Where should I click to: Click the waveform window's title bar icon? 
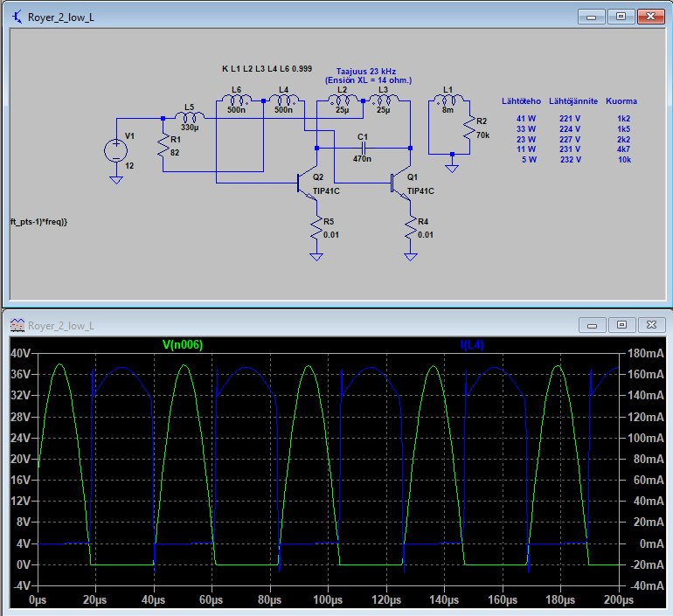[x=17, y=324]
